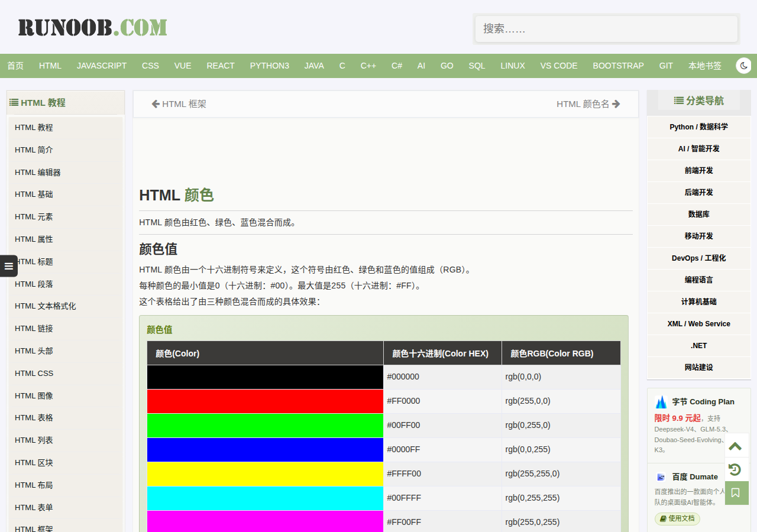
Task: Click the 百度 Dumate logo icon
Action: coord(661,477)
